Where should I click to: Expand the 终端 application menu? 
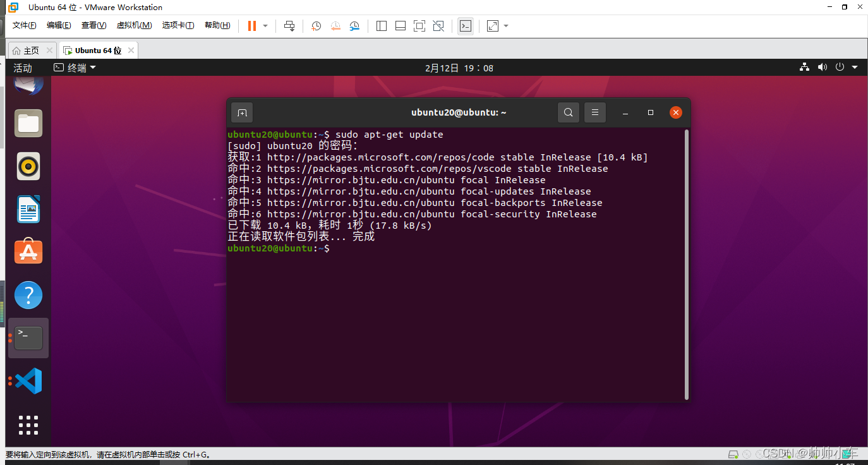point(75,68)
